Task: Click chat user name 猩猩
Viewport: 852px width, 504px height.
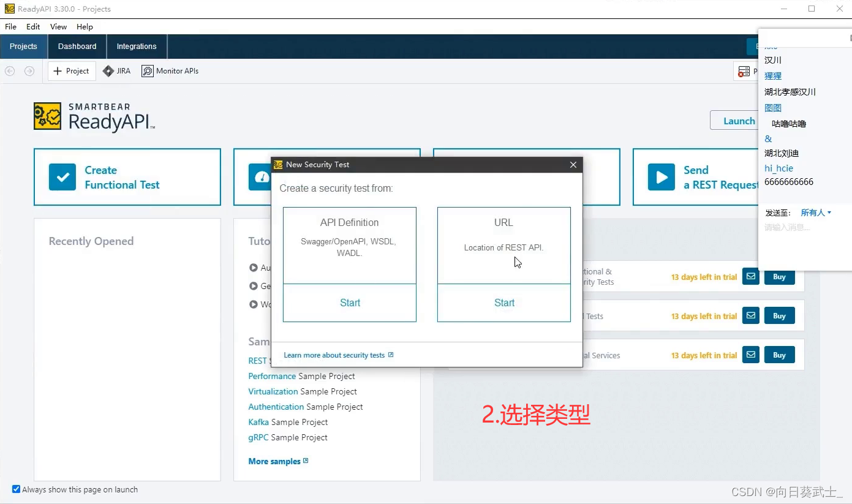Action: (x=773, y=76)
